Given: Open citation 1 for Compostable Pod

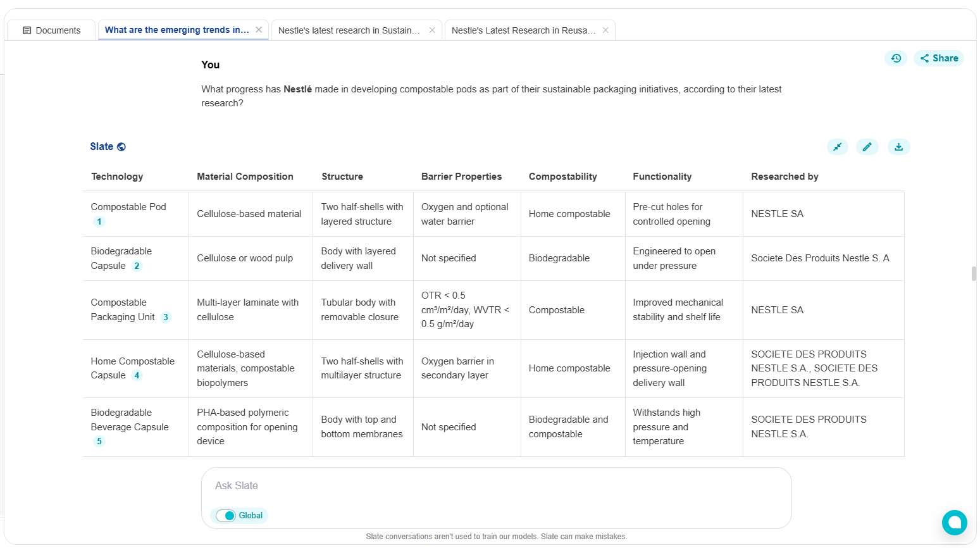Looking at the screenshot, I should point(99,221).
